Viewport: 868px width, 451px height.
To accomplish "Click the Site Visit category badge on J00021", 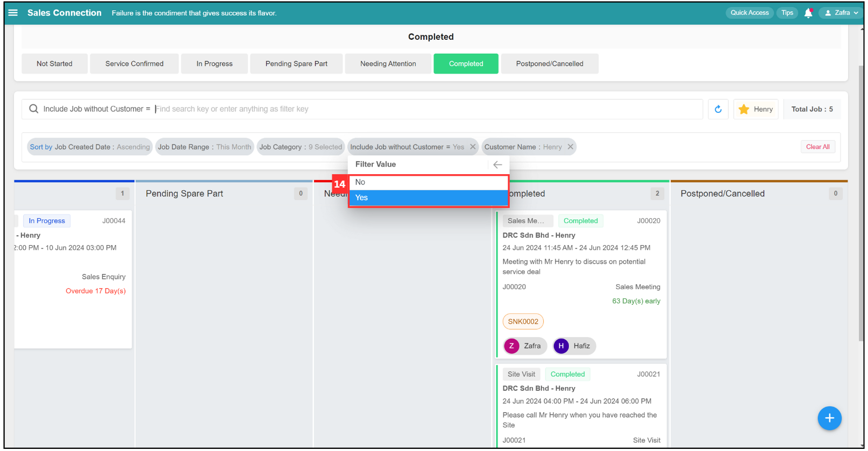I will 522,374.
